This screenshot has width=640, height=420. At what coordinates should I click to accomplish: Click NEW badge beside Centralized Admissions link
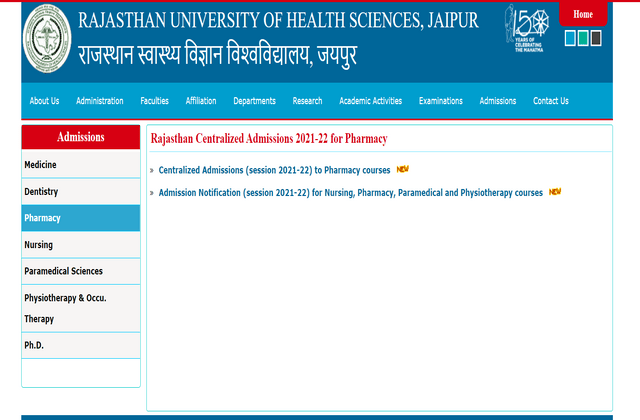402,169
